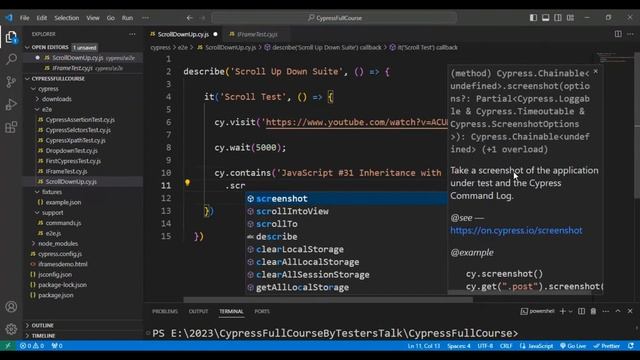Screen dimensions: 640x360
Task: Select the scrollIntoView suggestion
Action: click(346, 211)
